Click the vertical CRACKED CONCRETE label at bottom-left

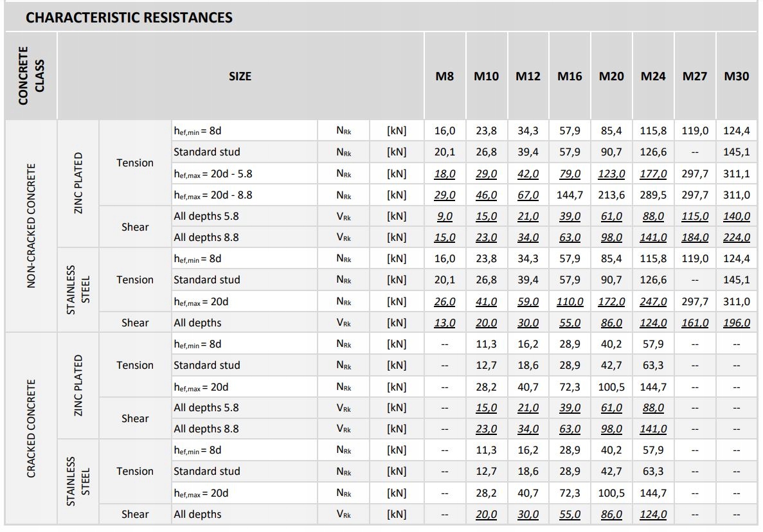tap(31, 429)
